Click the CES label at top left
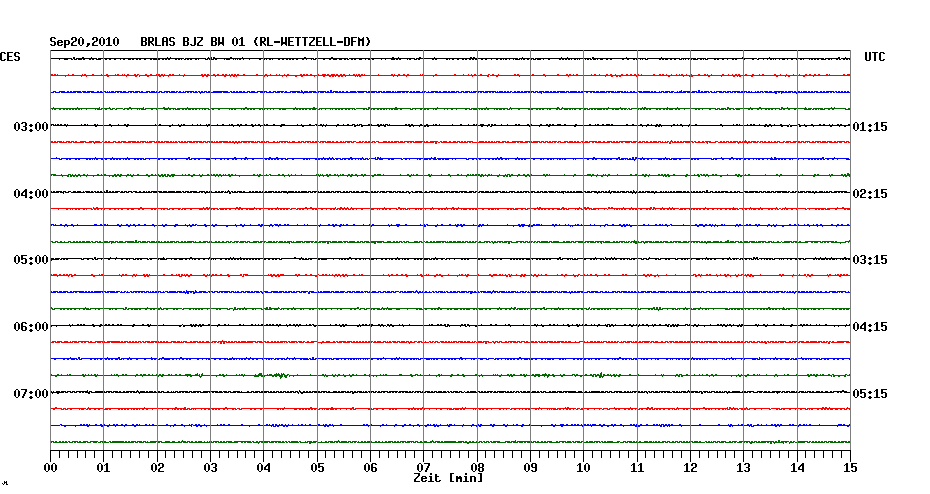The image size is (930, 494). 10,58
